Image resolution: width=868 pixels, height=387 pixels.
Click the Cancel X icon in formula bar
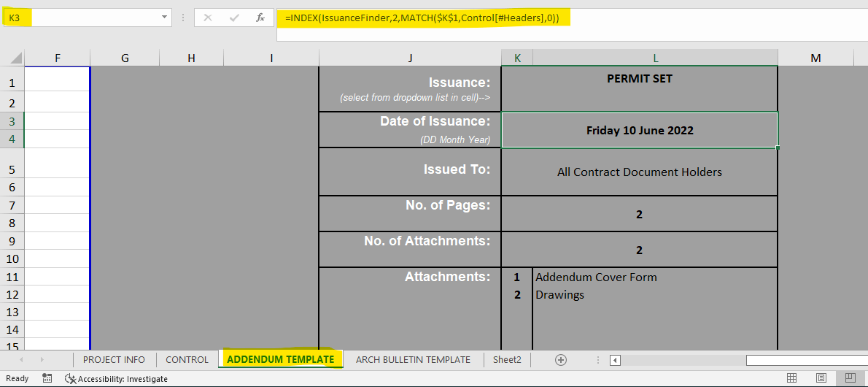coord(208,18)
